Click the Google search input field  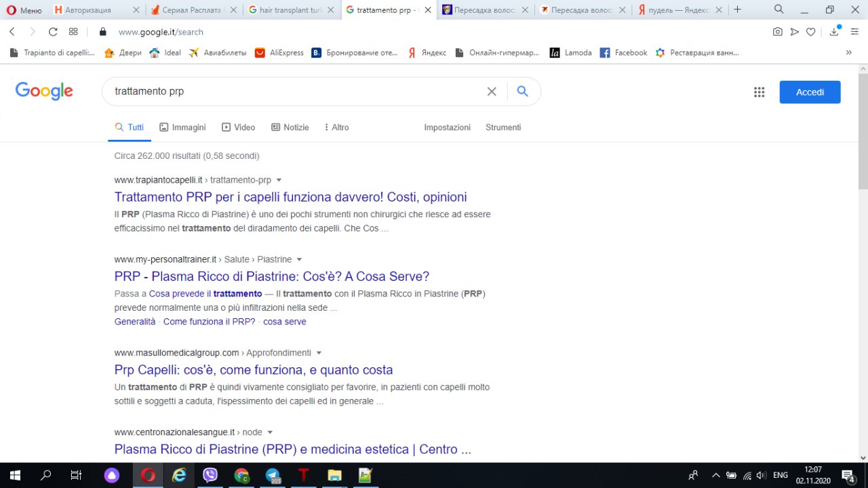[295, 92]
